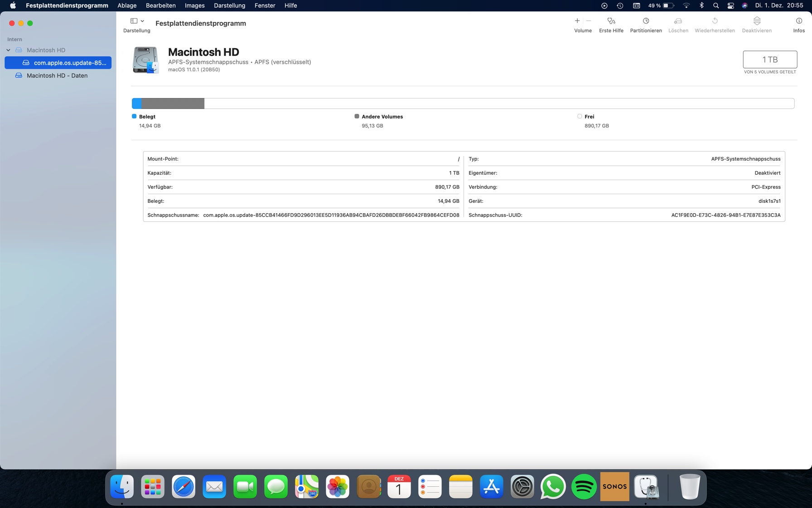The width and height of the screenshot is (812, 508).
Task: Open Finder from the Dock
Action: (122, 487)
